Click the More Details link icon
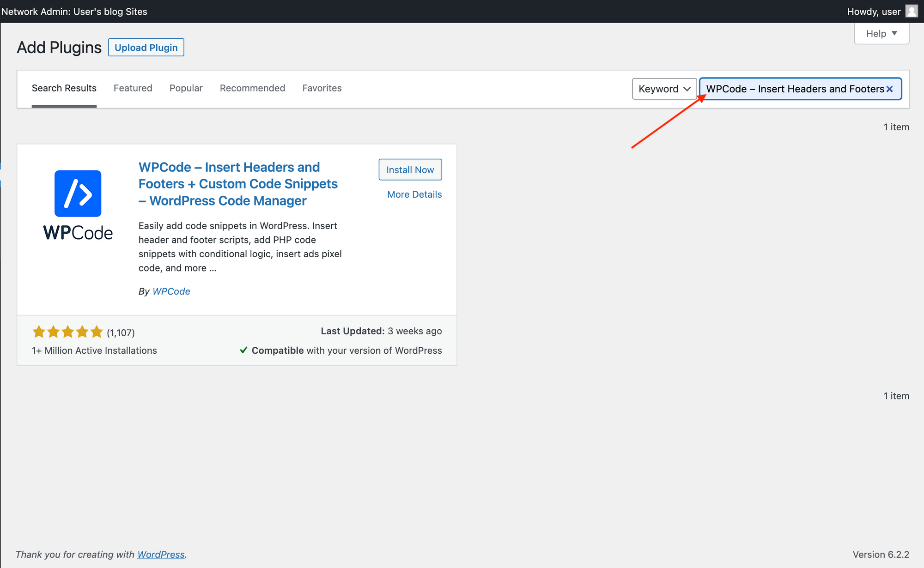924x568 pixels. pyautogui.click(x=414, y=194)
